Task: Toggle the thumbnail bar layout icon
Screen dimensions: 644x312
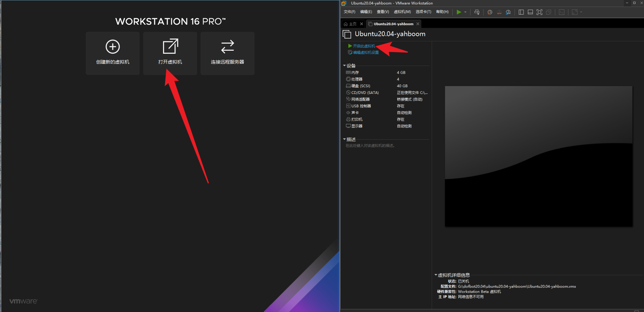Action: [530, 12]
